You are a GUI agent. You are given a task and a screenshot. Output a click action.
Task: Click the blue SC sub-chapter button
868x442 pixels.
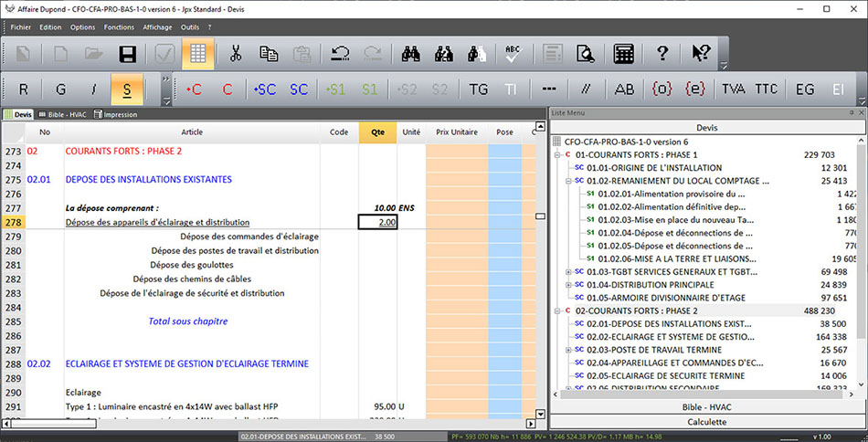tap(299, 89)
